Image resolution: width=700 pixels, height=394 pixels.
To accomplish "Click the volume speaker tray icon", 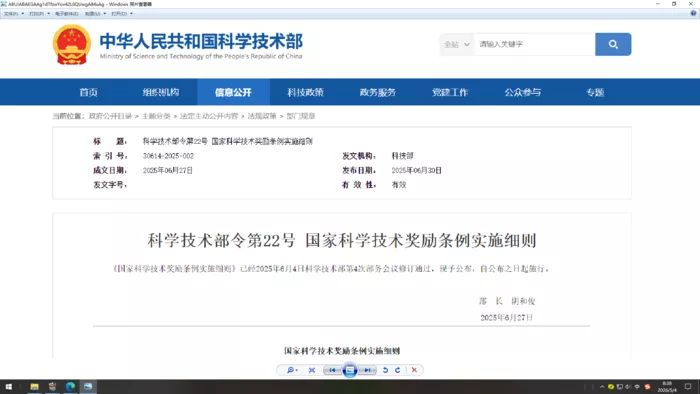I will coord(628,387).
